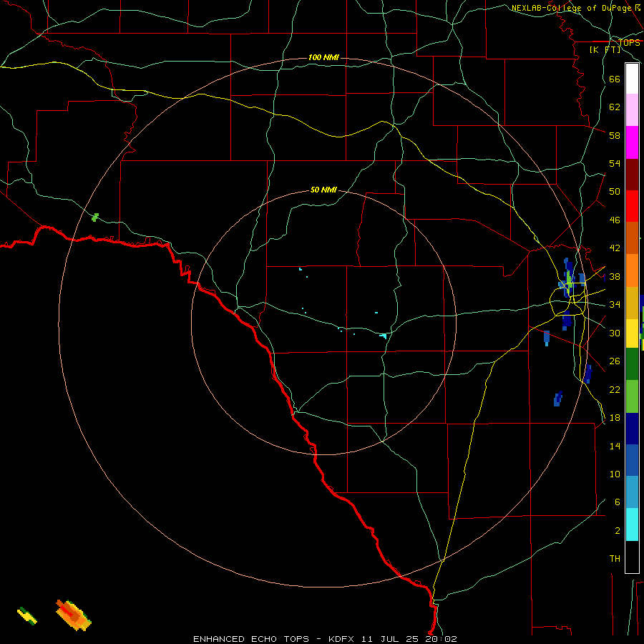
Task: Select the magenta legend color band
Action: click(x=632, y=142)
